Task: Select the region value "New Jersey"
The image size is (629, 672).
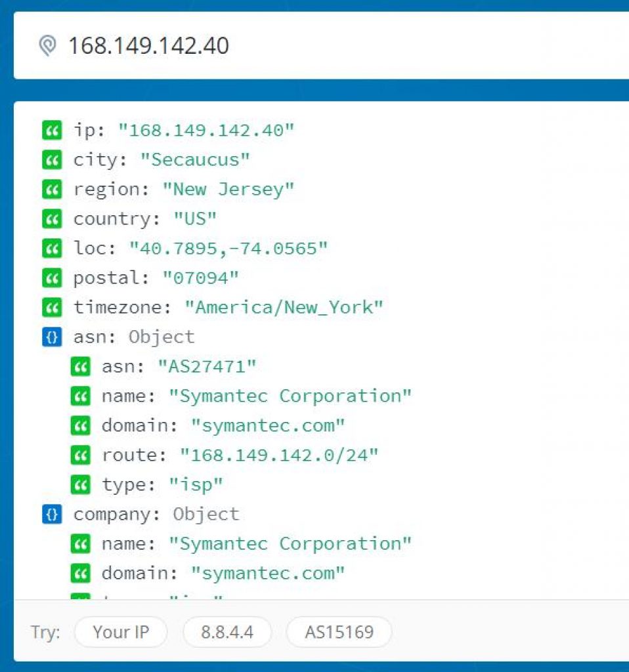Action: [228, 190]
